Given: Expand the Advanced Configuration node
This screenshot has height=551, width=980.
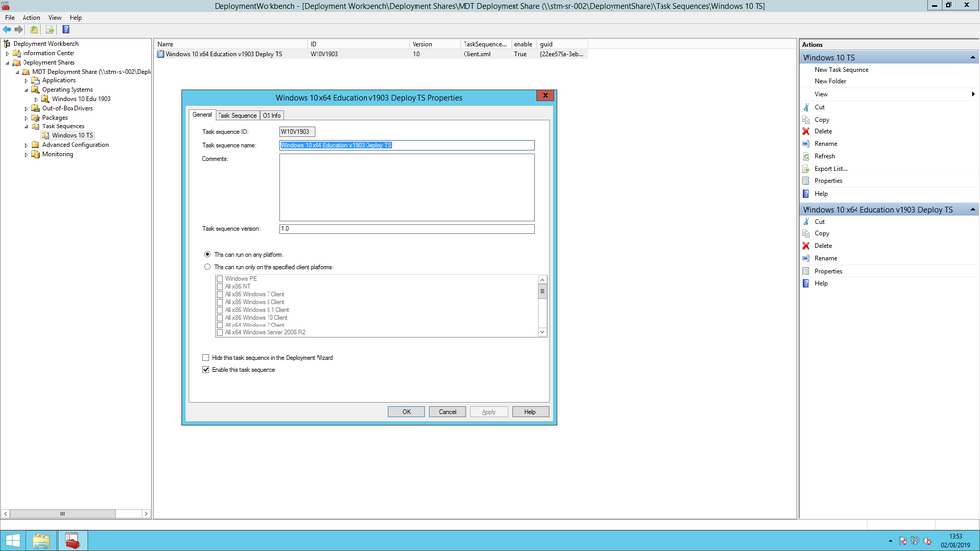Looking at the screenshot, I should click(x=26, y=145).
